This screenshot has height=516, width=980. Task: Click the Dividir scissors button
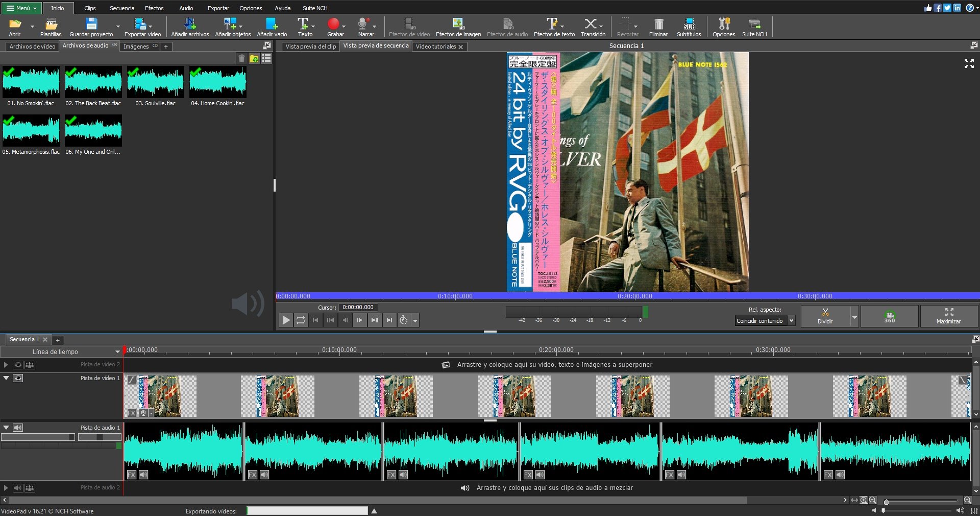pos(825,316)
